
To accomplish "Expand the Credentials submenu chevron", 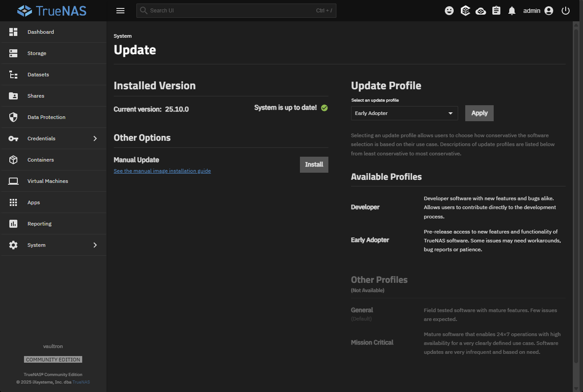I will coord(95,139).
